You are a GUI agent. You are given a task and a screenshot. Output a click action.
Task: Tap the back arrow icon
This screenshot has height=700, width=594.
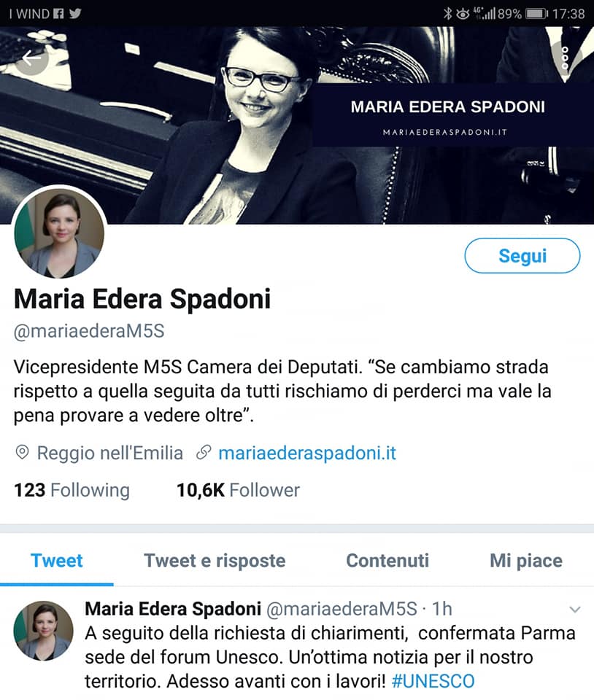click(x=31, y=58)
